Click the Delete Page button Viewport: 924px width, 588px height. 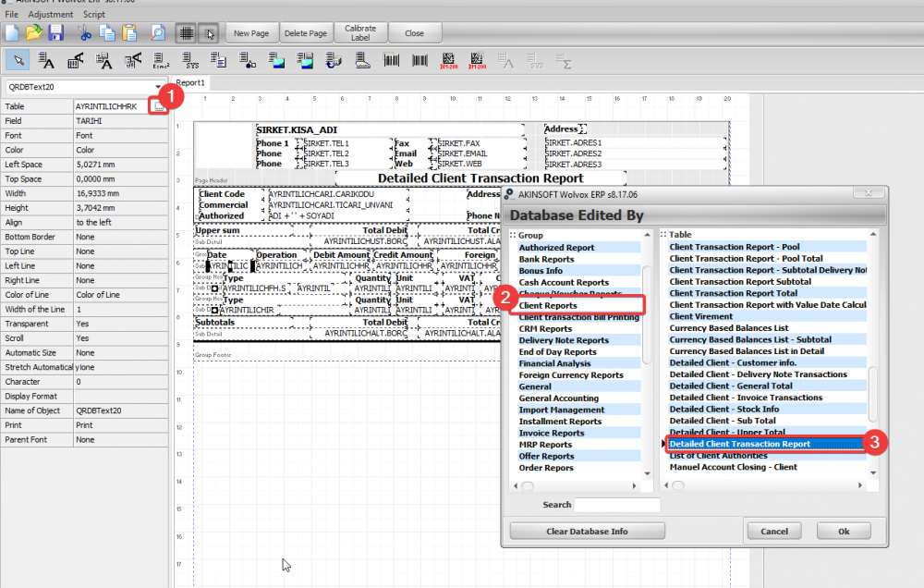[x=305, y=33]
